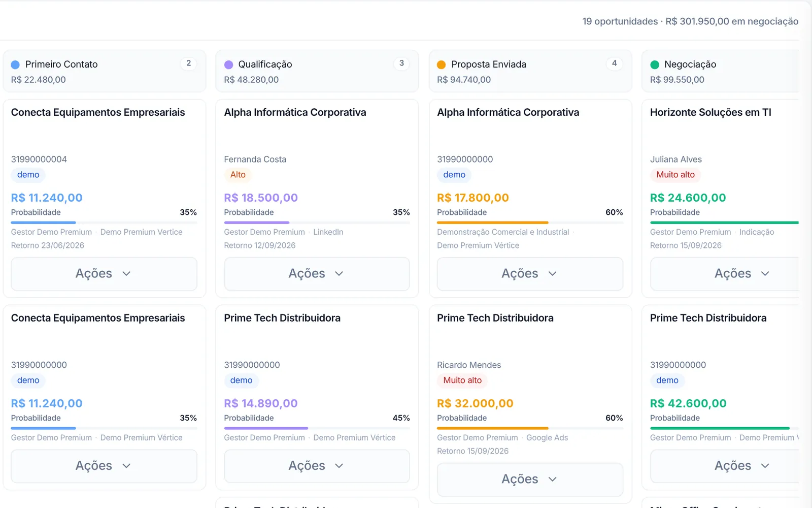Click the Muito alto tag on Ricardo Mendes's card
The height and width of the screenshot is (508, 812).
pos(462,380)
